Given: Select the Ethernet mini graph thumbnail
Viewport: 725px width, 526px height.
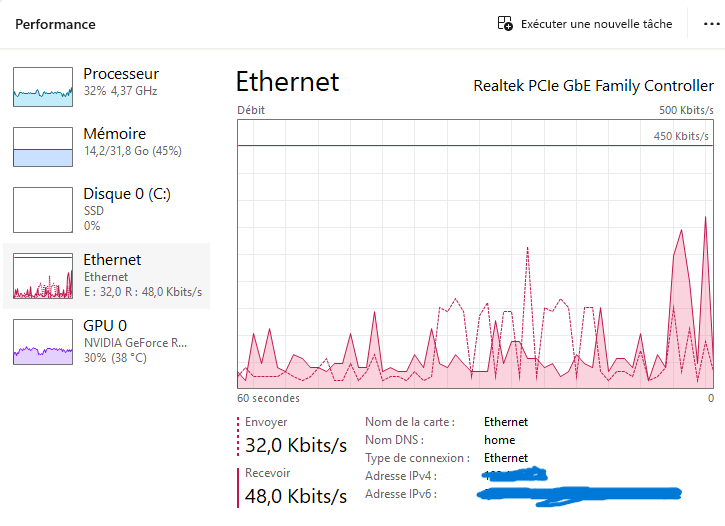Looking at the screenshot, I should click(x=43, y=276).
